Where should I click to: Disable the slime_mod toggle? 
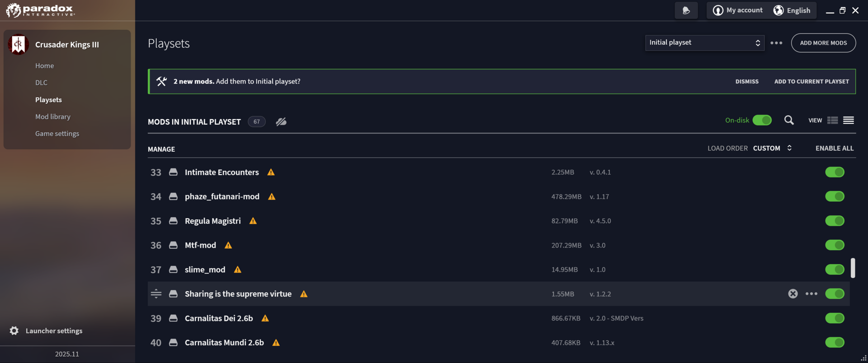pyautogui.click(x=835, y=270)
